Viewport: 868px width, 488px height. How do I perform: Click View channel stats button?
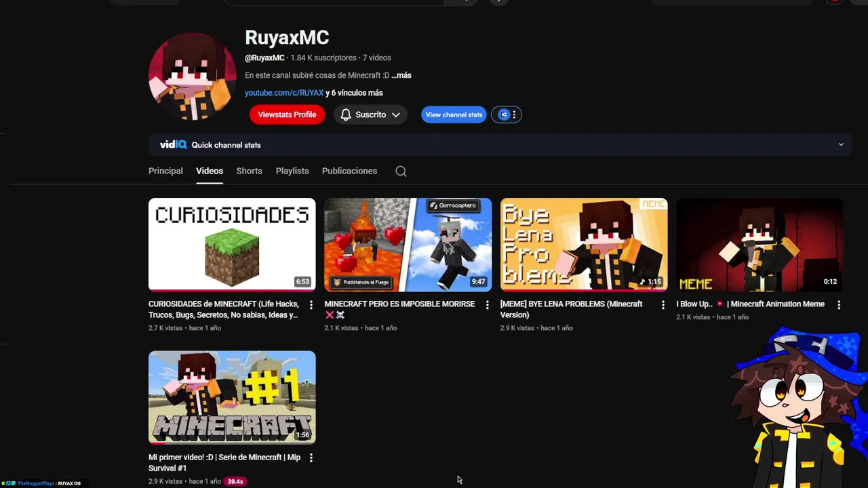click(454, 115)
